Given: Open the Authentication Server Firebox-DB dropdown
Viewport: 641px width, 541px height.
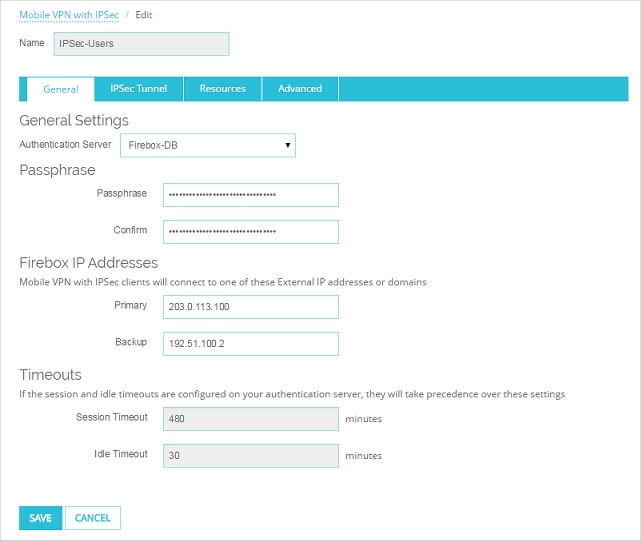Looking at the screenshot, I should coord(207,146).
